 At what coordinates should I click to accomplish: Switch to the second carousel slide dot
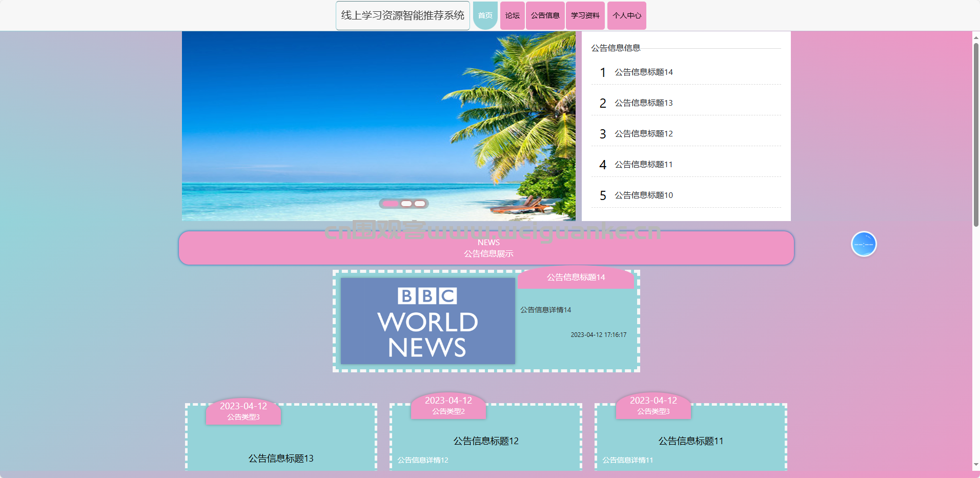pyautogui.click(x=406, y=204)
